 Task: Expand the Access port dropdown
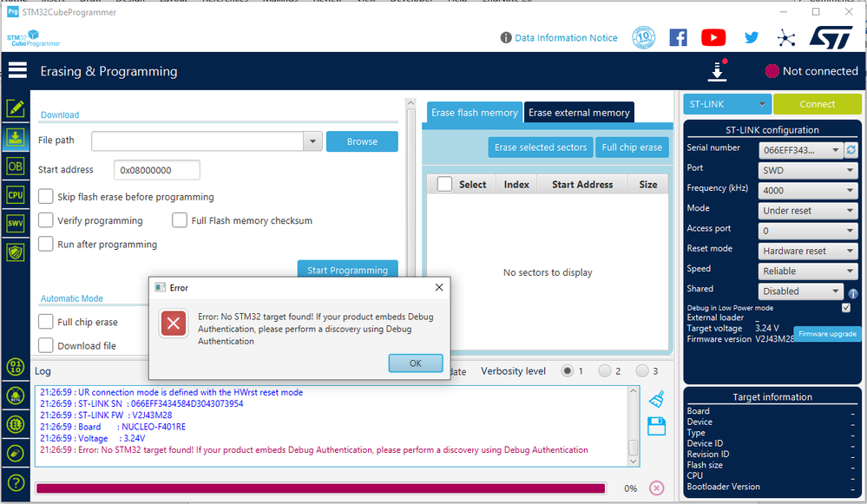click(808, 231)
